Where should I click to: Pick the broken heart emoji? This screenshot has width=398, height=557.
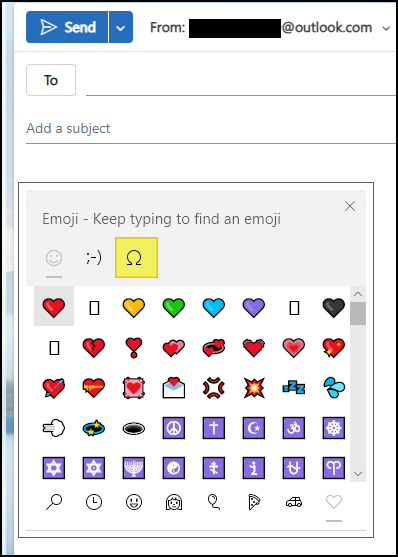click(94, 347)
